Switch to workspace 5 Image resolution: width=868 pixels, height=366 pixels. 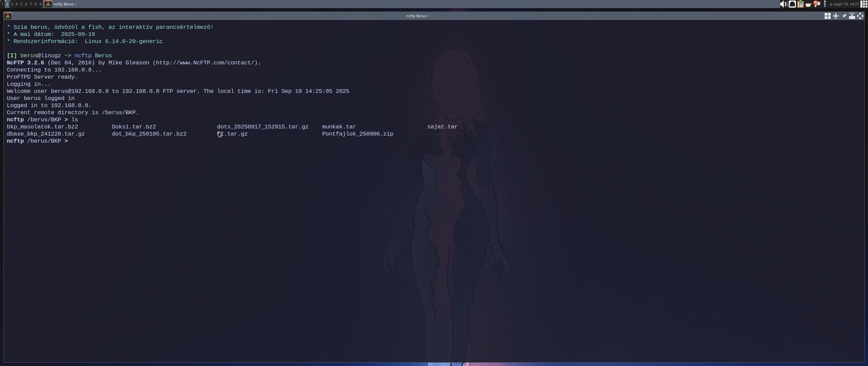point(21,4)
